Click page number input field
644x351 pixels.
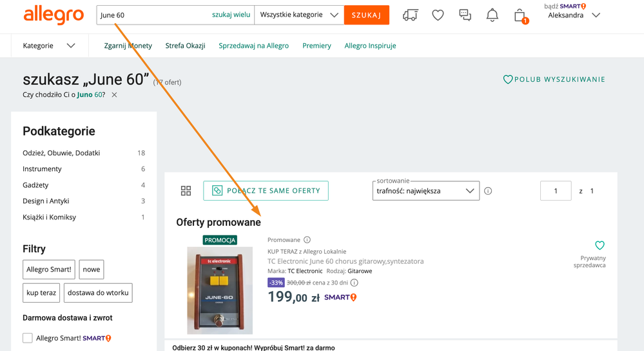[x=556, y=191]
